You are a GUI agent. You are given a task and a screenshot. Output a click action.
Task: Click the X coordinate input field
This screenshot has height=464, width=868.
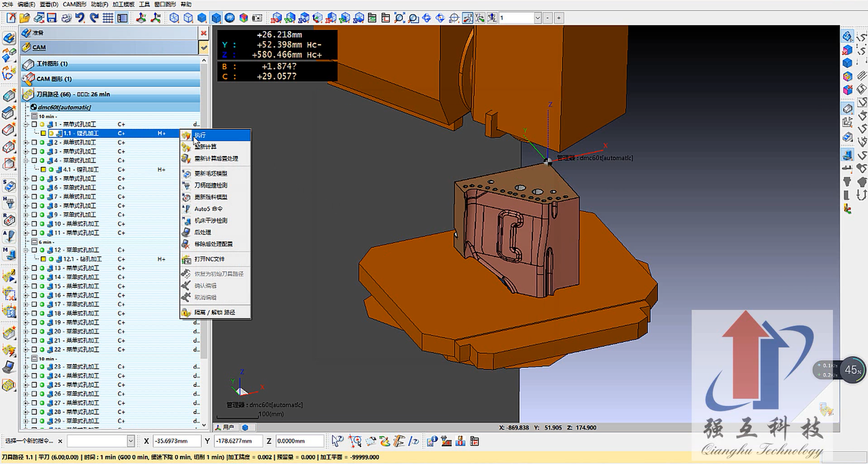(x=176, y=441)
